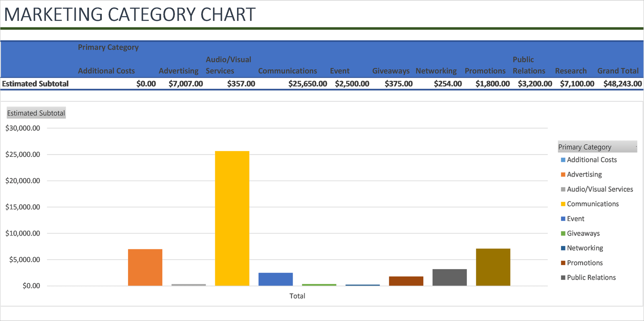
Task: Click the Event column header
Action: click(340, 71)
